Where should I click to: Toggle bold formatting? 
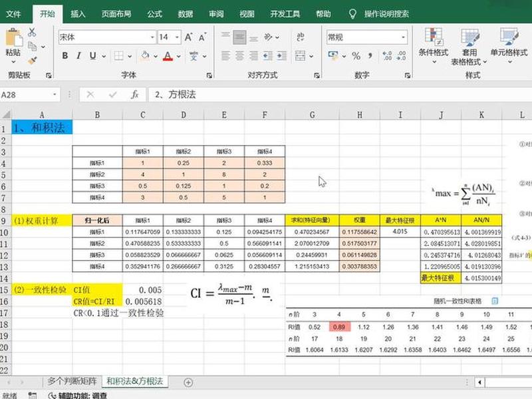[x=65, y=56]
